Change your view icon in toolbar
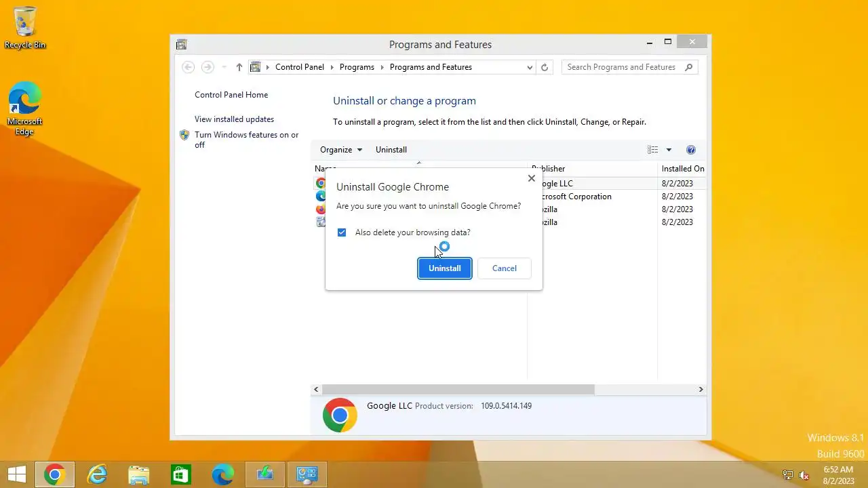 click(652, 150)
